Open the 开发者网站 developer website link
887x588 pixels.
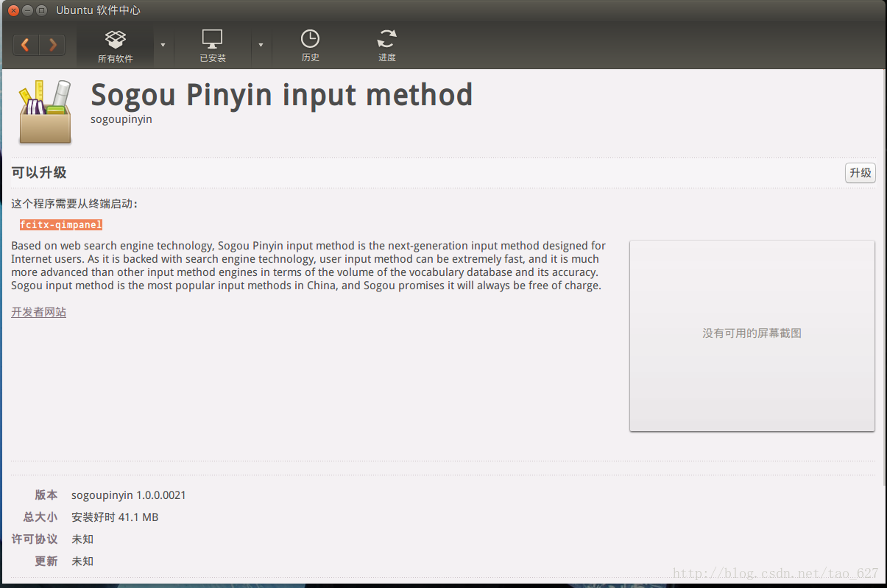[x=39, y=312]
